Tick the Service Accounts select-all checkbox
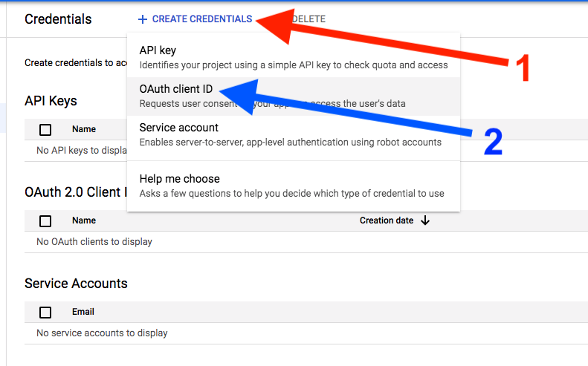Image resolution: width=588 pixels, height=366 pixels. (x=45, y=313)
